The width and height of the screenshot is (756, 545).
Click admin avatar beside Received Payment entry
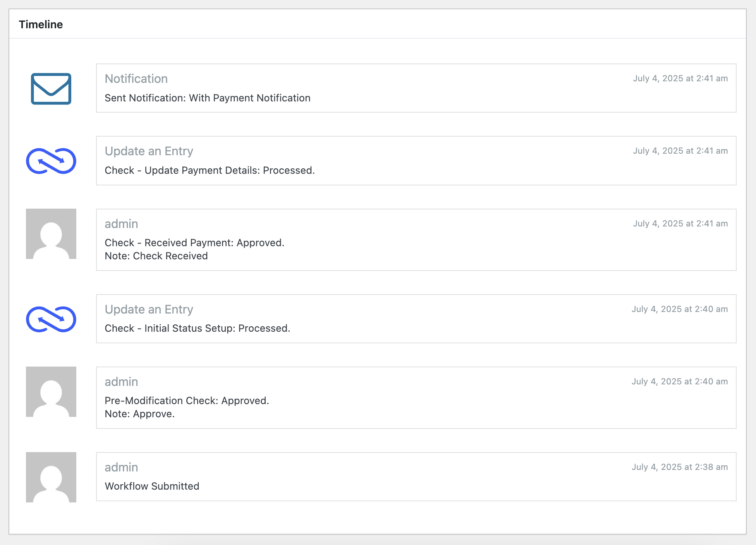coord(51,234)
